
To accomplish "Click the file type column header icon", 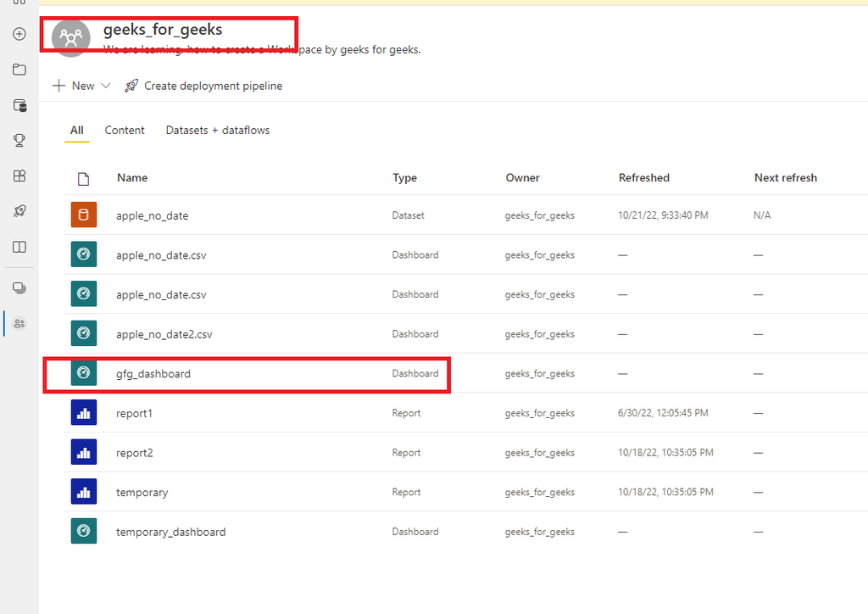I will [x=84, y=179].
